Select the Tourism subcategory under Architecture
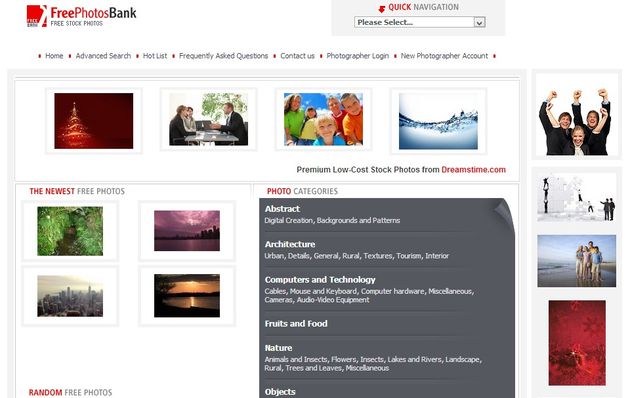Viewport: 630px width, 398px height. pos(409,256)
